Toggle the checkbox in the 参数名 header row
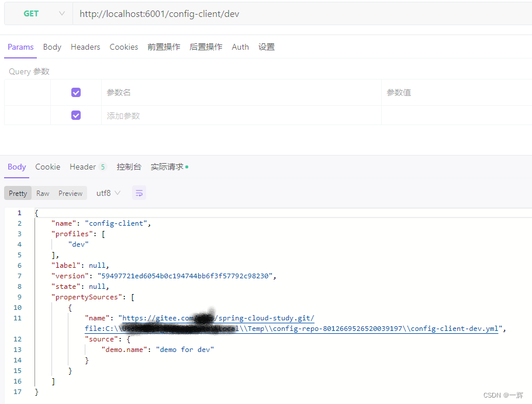This screenshot has width=532, height=404. (76, 92)
